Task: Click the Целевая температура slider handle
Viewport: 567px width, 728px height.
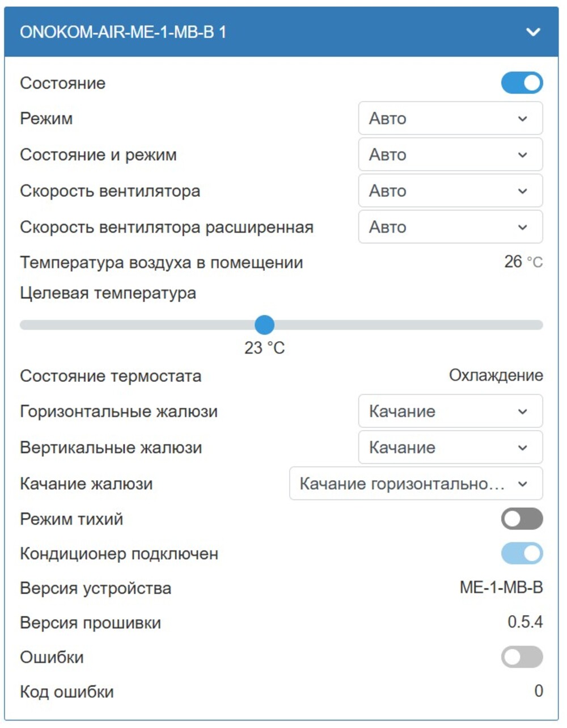Action: tap(264, 324)
